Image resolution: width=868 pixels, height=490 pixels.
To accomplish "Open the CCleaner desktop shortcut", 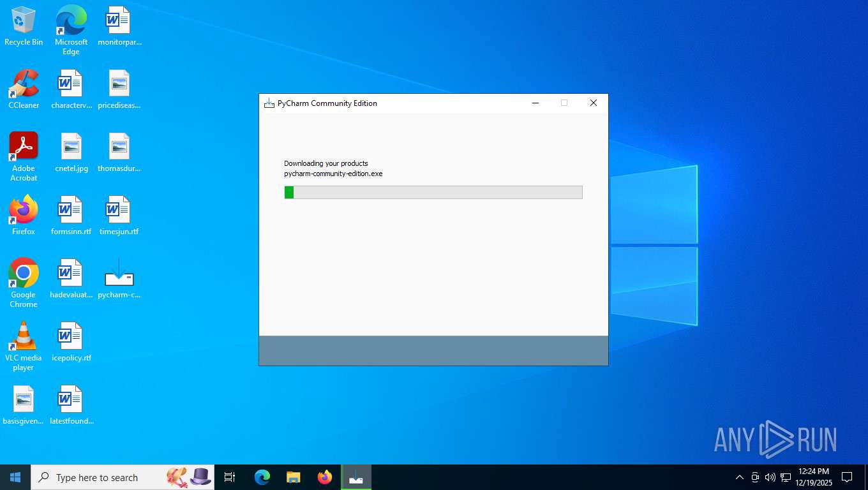I will point(24,89).
